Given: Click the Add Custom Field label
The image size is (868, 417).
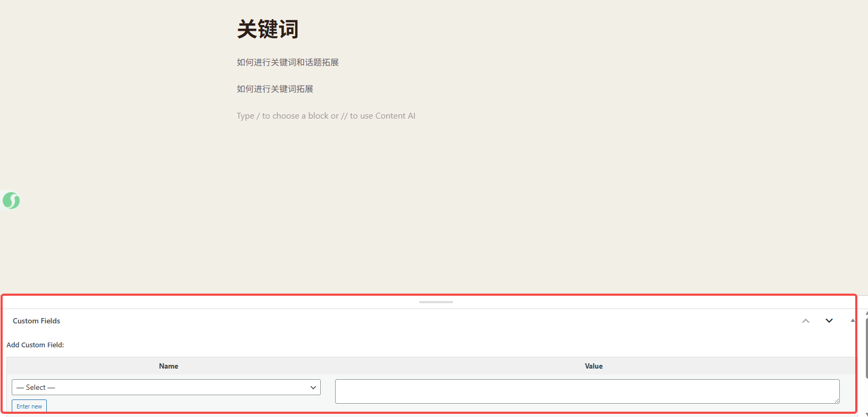Looking at the screenshot, I should tap(35, 345).
